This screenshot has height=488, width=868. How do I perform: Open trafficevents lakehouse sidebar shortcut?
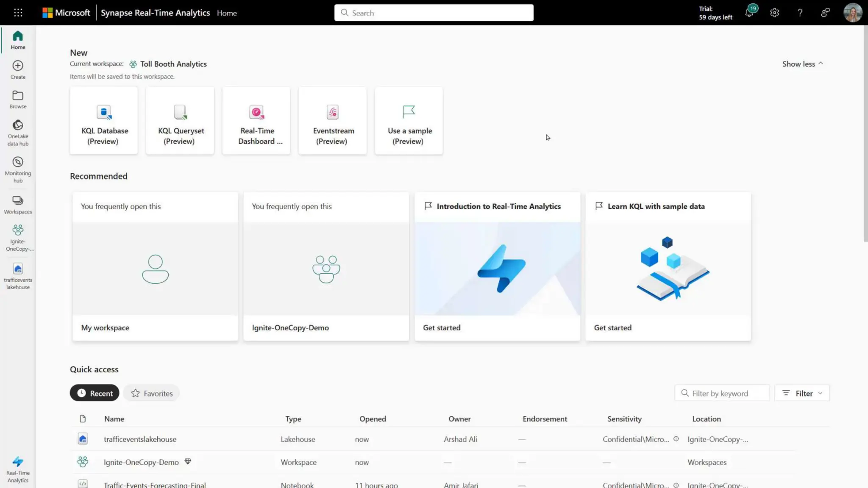pyautogui.click(x=18, y=276)
